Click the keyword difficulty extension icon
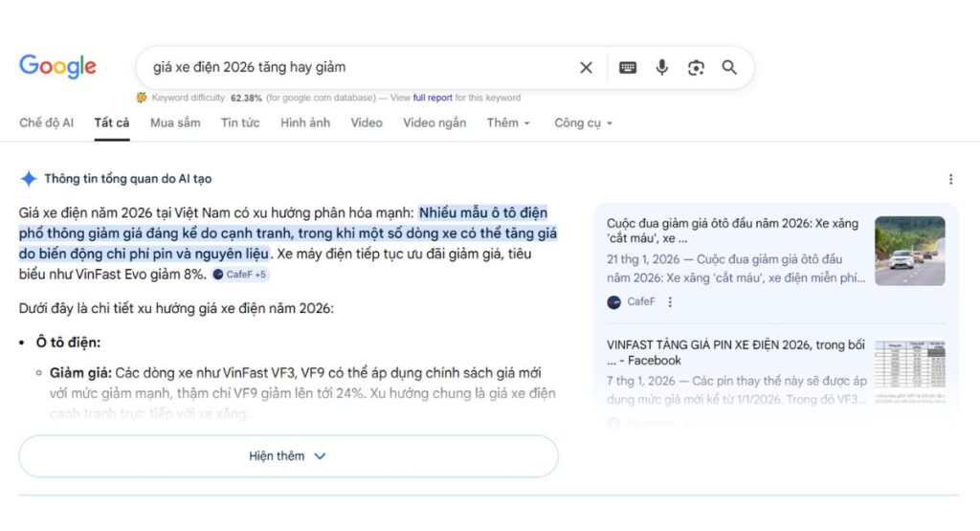Screen dimensions: 980x531 coord(142,98)
